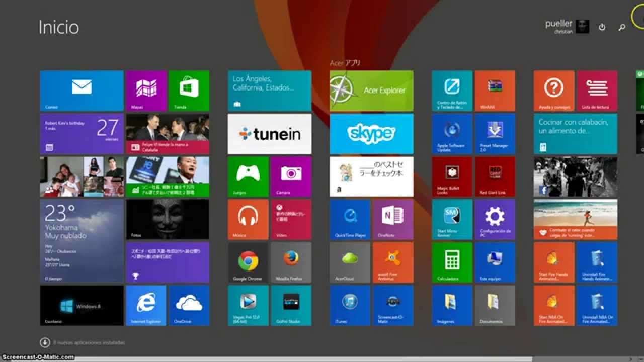
Task: Open the Amazon bestseller tile
Action: coord(371,176)
